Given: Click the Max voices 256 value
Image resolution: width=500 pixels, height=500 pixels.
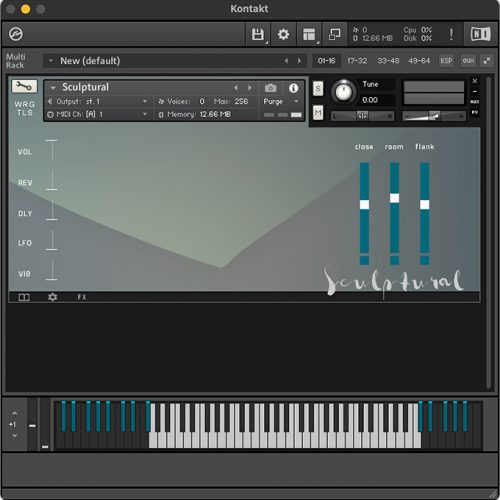Looking at the screenshot, I should [241, 101].
